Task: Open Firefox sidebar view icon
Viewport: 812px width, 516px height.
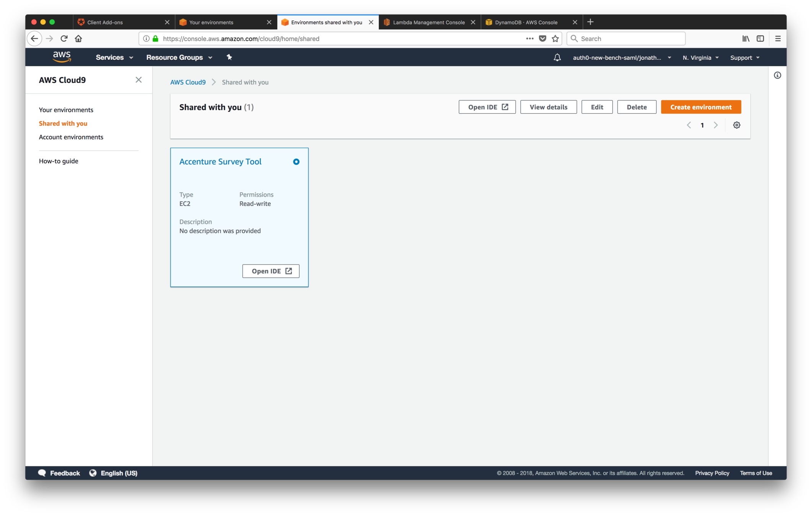Action: tap(760, 39)
